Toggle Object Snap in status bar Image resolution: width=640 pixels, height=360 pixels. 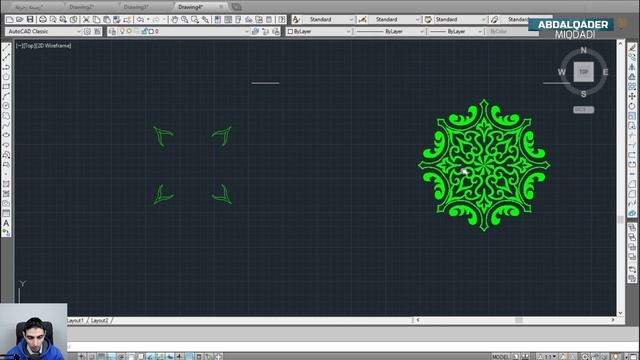click(131, 357)
